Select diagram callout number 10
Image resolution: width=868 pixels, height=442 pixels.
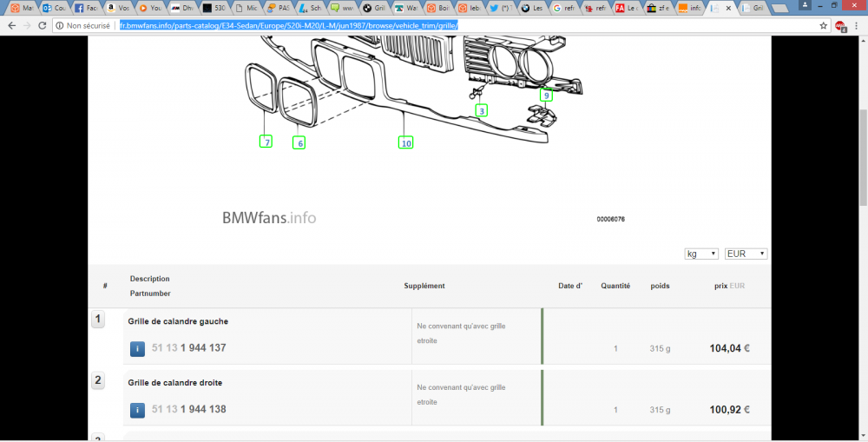pyautogui.click(x=405, y=143)
